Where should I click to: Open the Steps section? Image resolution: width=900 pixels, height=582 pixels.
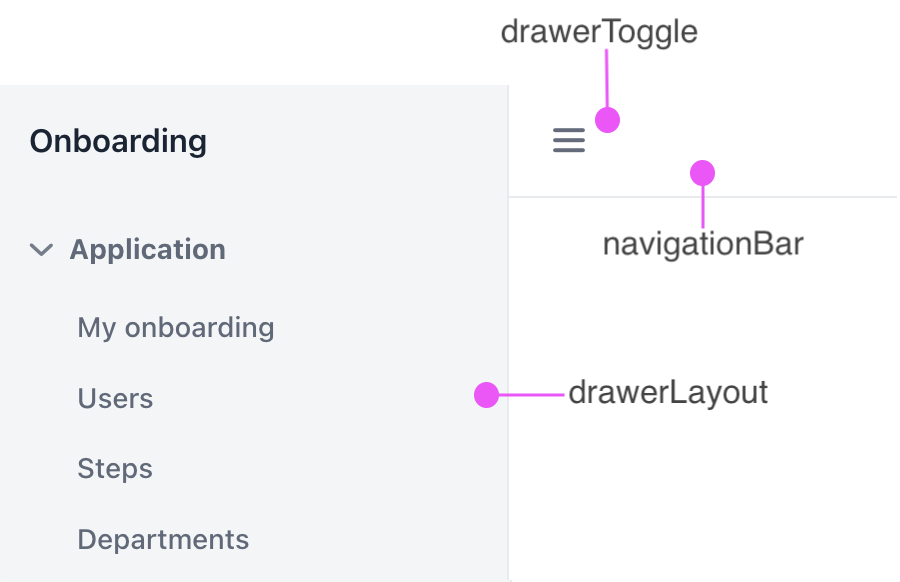[114, 468]
